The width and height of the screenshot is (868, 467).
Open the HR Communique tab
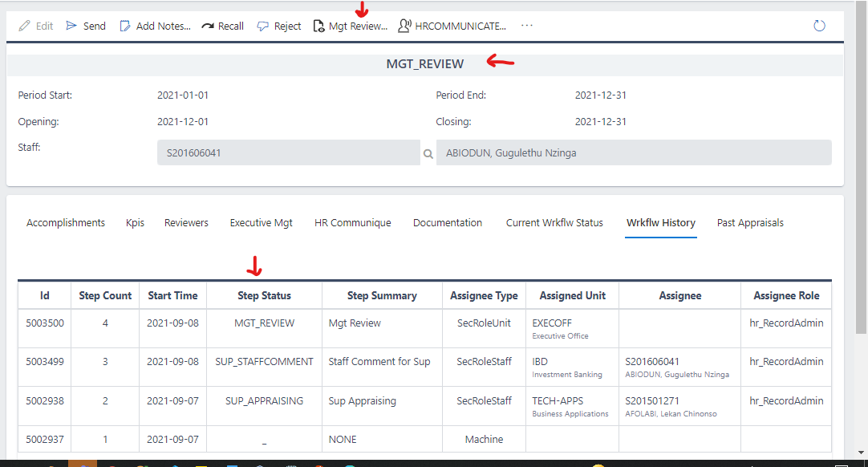(x=352, y=223)
